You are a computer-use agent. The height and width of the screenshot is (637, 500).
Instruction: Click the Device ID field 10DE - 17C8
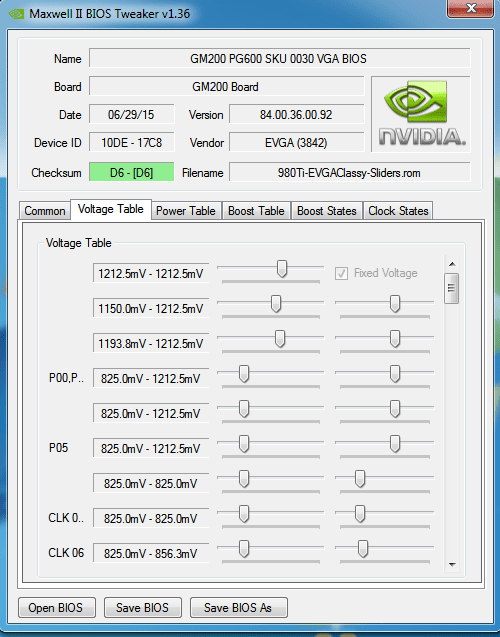click(x=132, y=142)
